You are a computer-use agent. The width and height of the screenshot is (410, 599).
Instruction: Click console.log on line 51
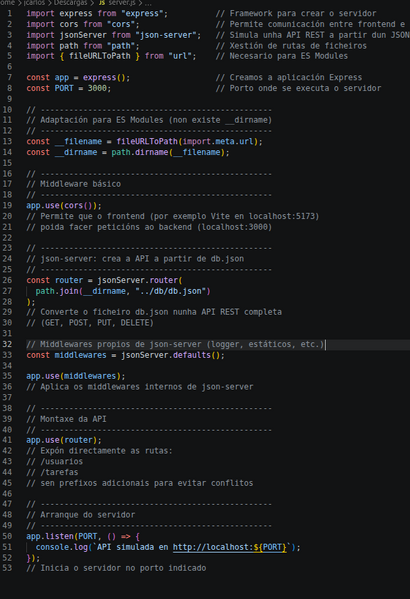pos(62,547)
